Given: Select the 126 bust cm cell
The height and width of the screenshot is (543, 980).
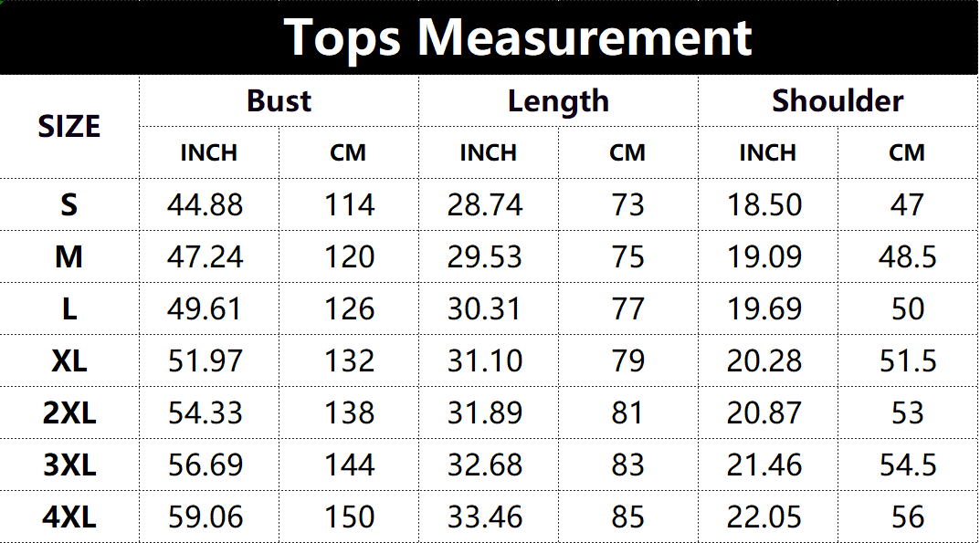Looking at the screenshot, I should coord(349,308).
